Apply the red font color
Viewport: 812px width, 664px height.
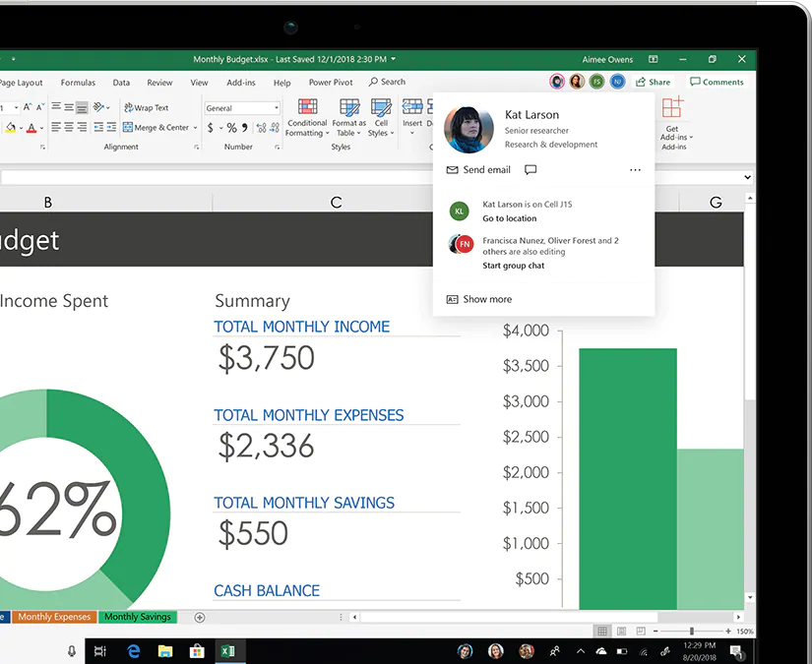pos(31,127)
